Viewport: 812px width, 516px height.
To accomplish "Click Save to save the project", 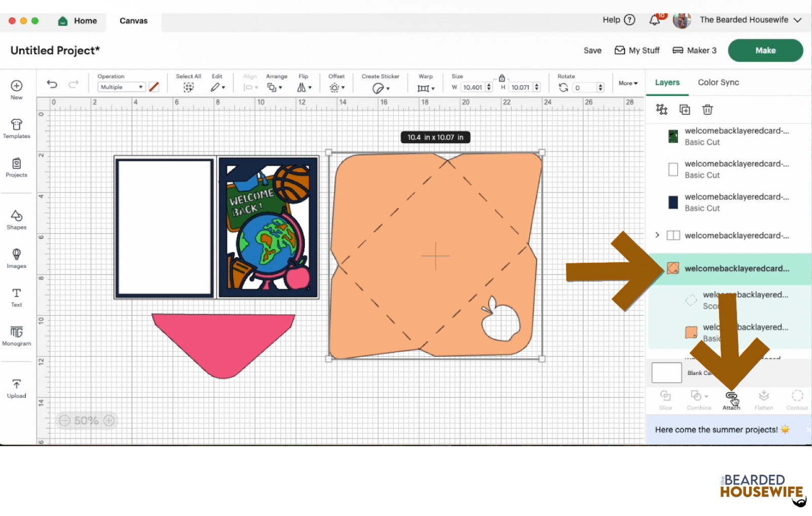I will point(592,50).
